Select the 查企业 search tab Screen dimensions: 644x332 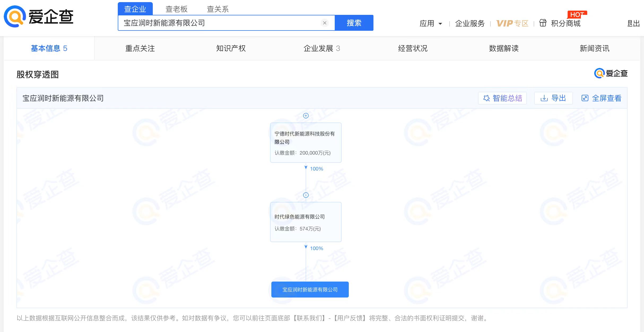(x=135, y=9)
